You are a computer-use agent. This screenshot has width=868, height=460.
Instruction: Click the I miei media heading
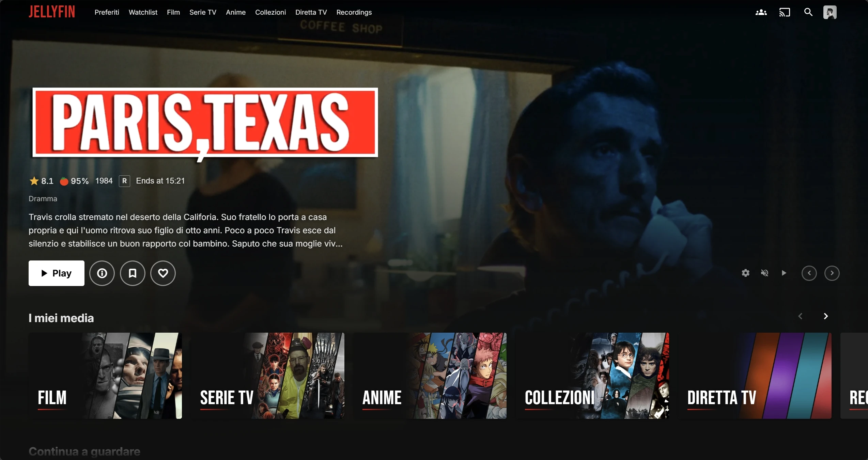(61, 318)
